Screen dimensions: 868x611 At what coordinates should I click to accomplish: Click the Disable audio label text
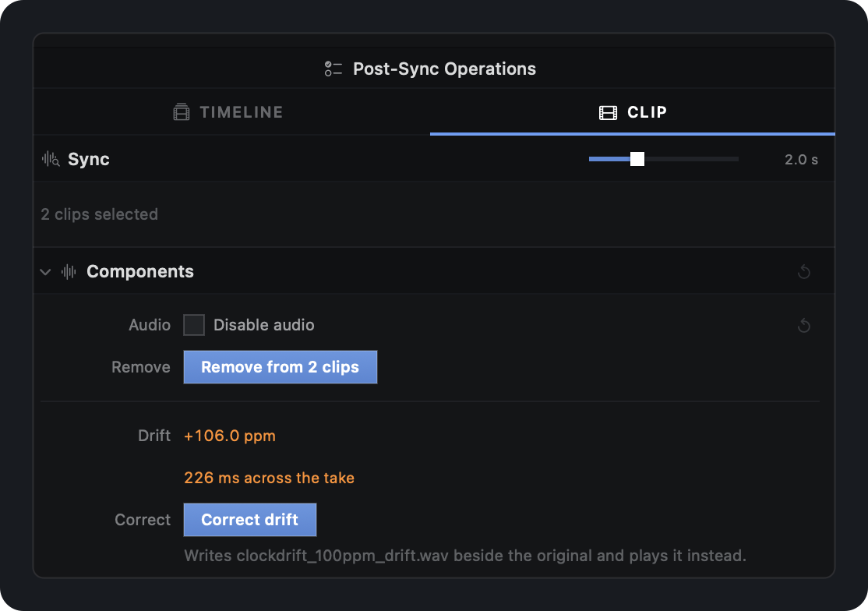point(264,325)
